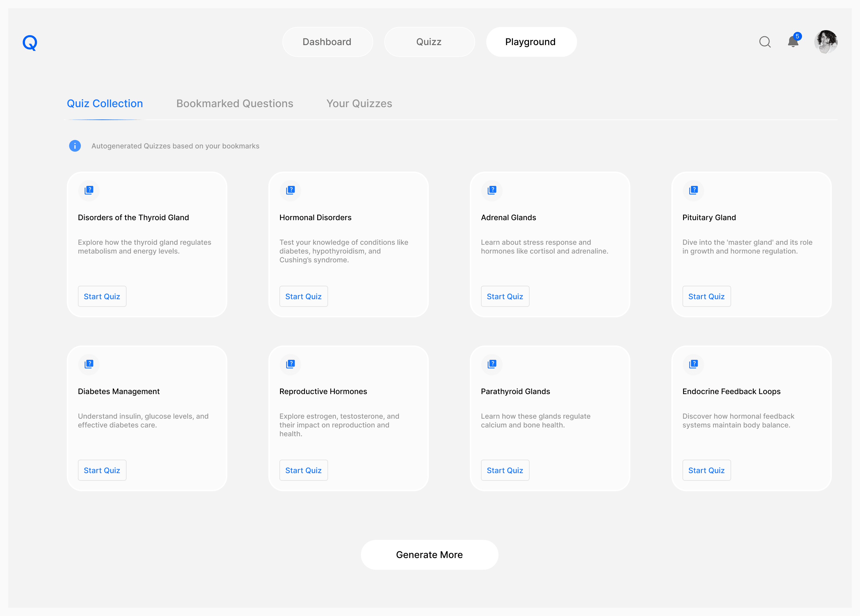Click quiz icon on Thyroid Gland card

pyautogui.click(x=89, y=190)
